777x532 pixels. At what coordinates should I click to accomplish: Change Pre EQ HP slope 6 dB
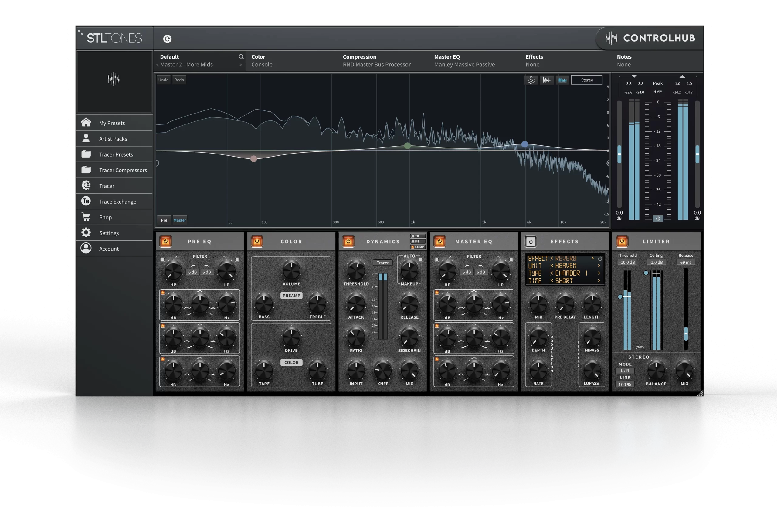[192, 272]
